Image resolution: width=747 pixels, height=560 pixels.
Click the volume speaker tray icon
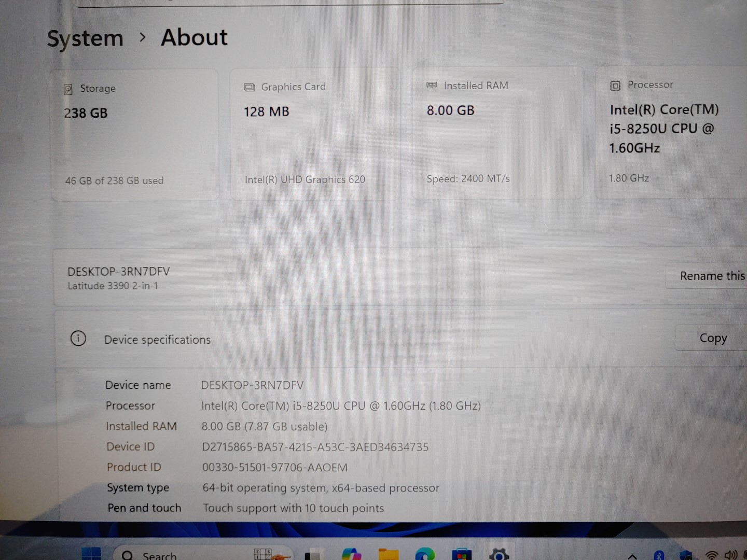tap(731, 556)
